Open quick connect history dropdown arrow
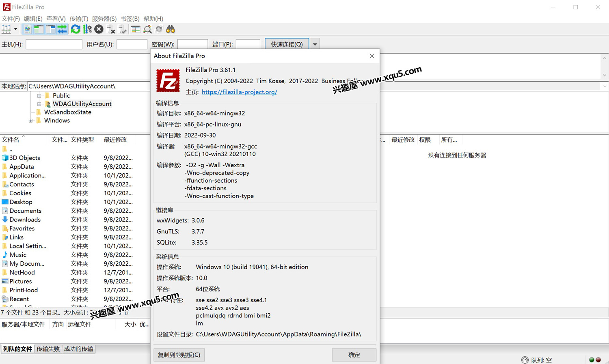This screenshot has height=364, width=609. [x=315, y=44]
